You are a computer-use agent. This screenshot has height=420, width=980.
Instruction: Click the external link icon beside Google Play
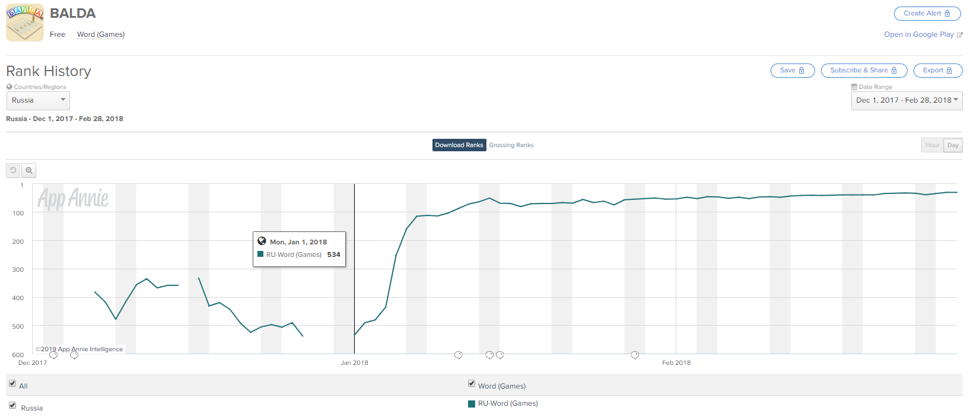pyautogui.click(x=959, y=35)
